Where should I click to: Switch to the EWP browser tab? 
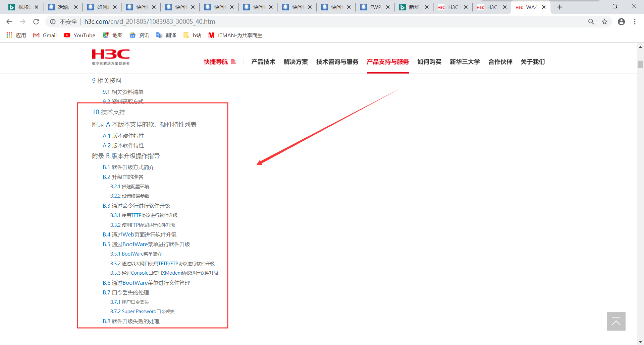375,7
